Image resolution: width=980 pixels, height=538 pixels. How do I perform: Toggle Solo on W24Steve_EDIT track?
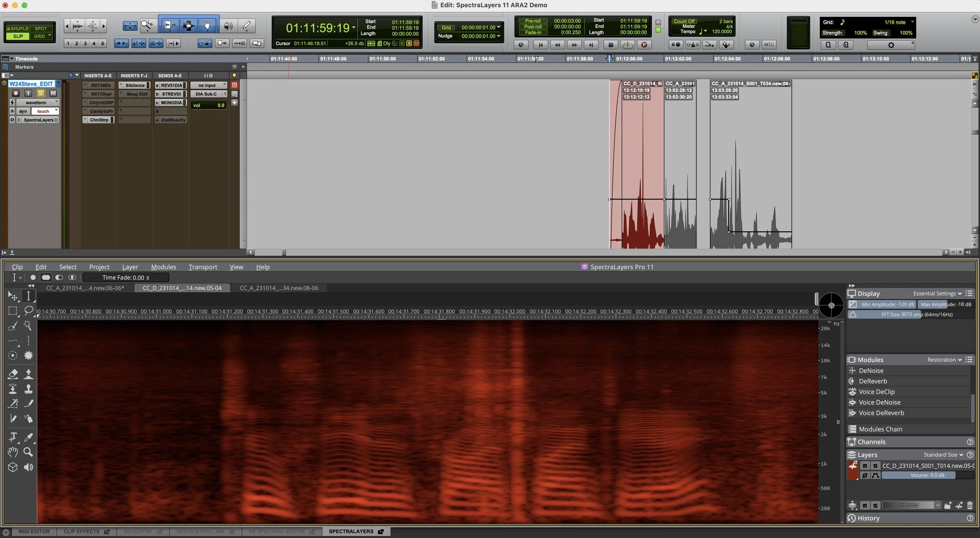point(40,93)
